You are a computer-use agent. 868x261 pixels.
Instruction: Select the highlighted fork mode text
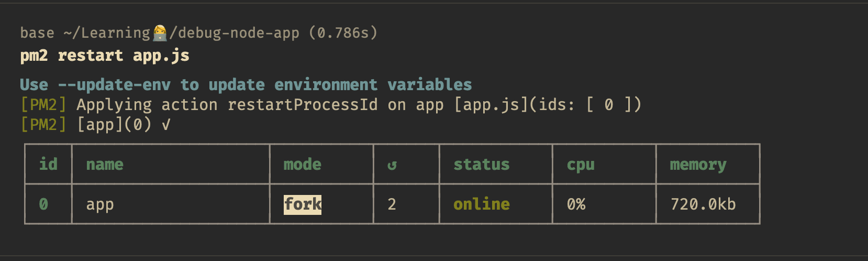tap(303, 204)
